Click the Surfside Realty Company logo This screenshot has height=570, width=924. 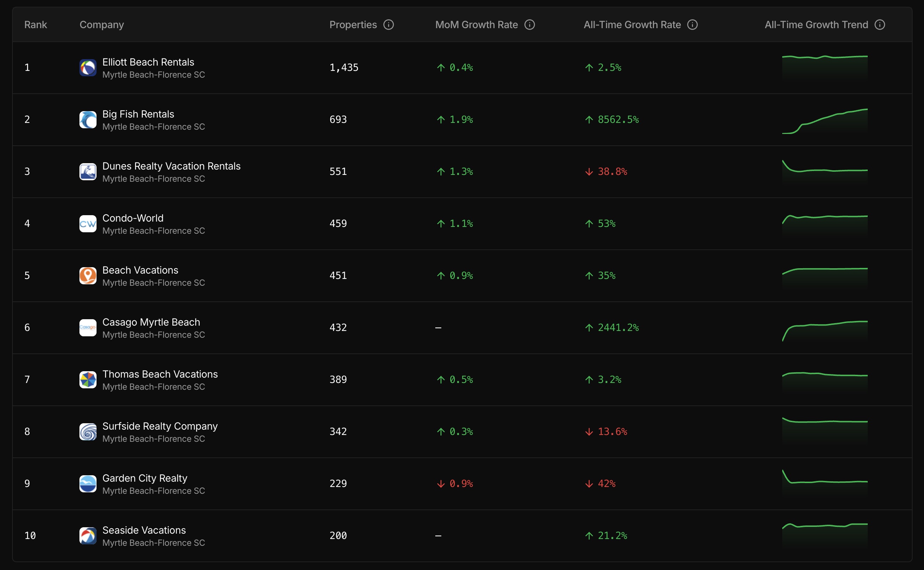click(x=88, y=432)
